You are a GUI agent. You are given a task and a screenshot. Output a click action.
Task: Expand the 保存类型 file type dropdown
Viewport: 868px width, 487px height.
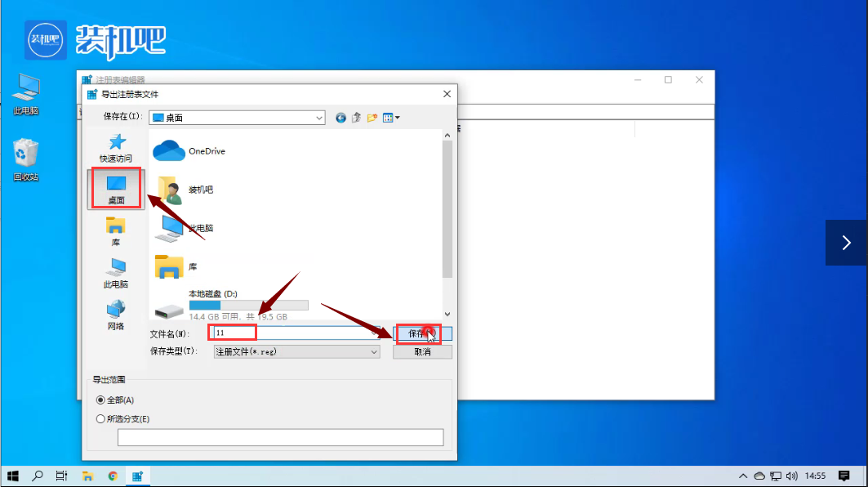(x=374, y=351)
